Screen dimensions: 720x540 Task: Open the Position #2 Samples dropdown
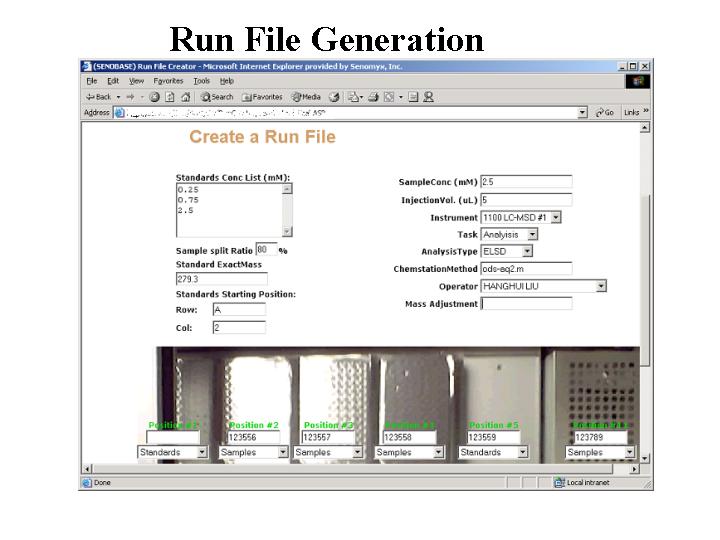point(253,452)
